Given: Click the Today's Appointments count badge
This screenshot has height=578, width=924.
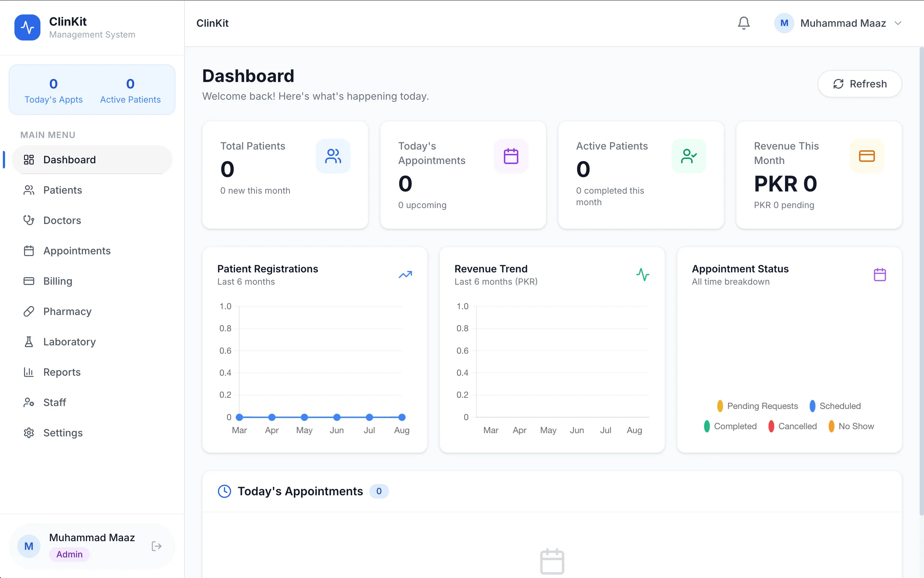Looking at the screenshot, I should (x=379, y=491).
